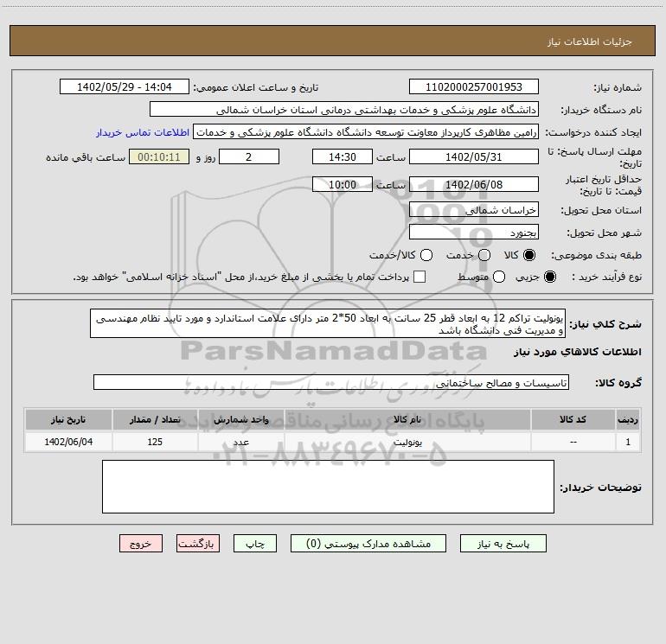The width and height of the screenshot is (666, 644).
Task: Click مشاهده مدارک پیوستی (0) button
Action: [x=368, y=544]
